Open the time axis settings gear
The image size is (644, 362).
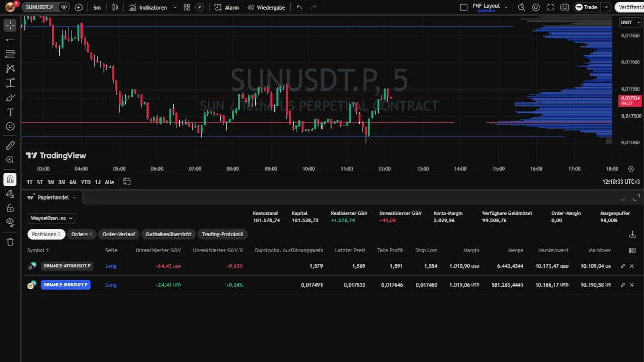(x=631, y=169)
